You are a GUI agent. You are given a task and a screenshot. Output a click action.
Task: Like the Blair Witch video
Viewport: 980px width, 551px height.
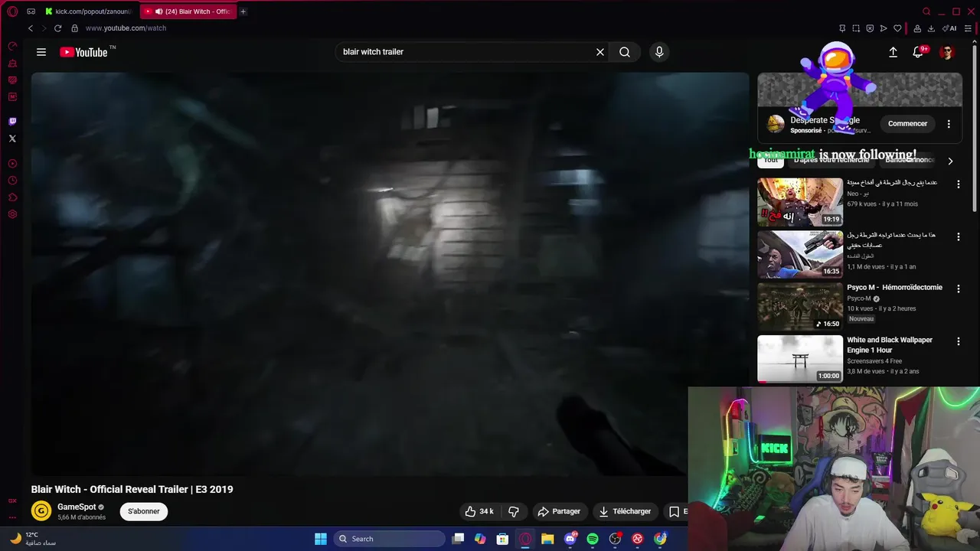pos(480,511)
